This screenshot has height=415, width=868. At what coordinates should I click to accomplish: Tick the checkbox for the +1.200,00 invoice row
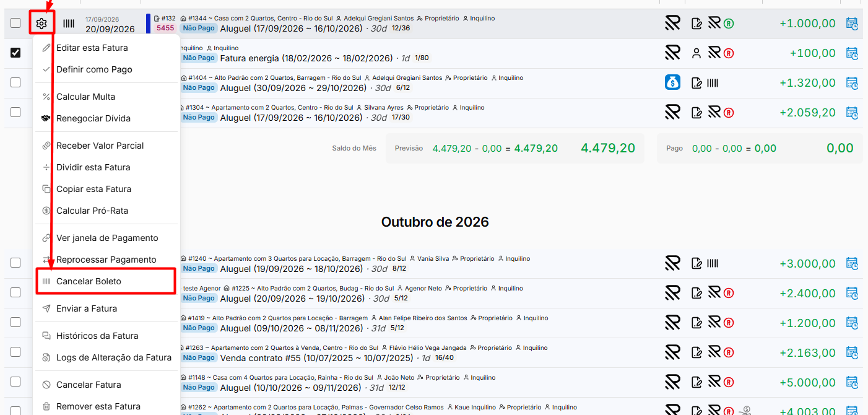tap(15, 322)
